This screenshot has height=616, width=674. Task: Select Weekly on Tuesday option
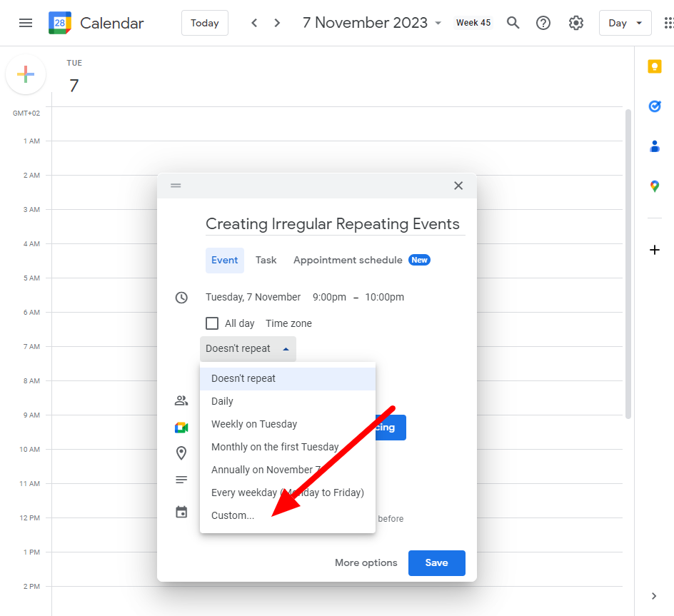pyautogui.click(x=254, y=424)
